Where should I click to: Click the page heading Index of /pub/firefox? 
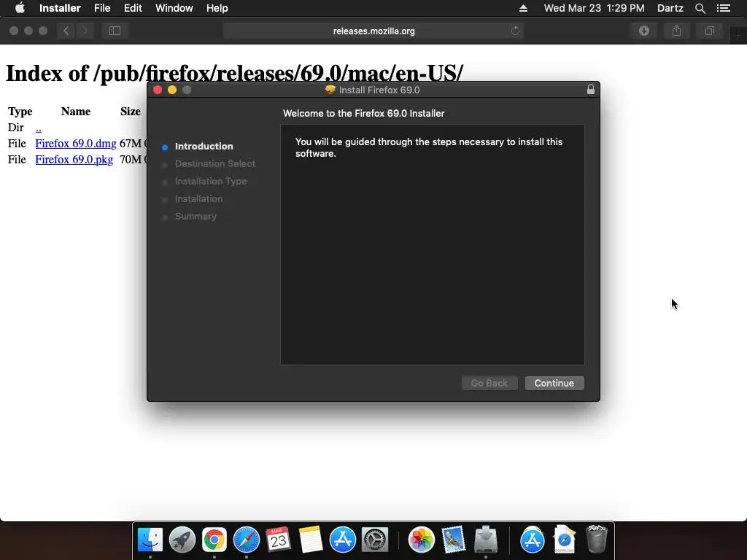(234, 74)
